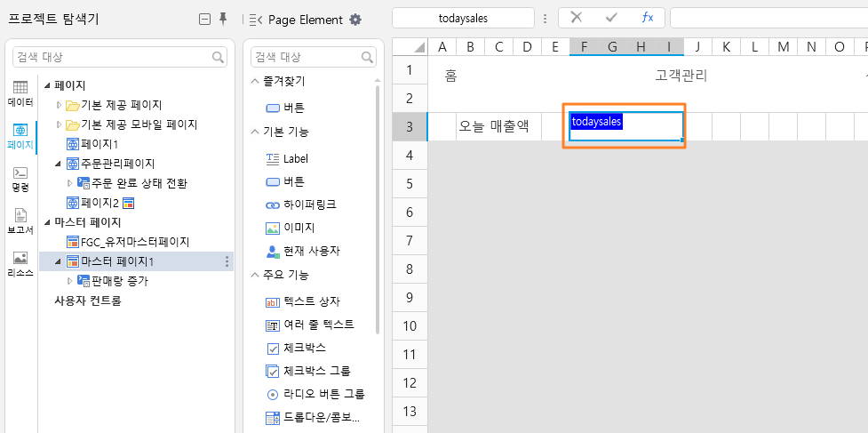Cancel formula edit with X icon

577,18
